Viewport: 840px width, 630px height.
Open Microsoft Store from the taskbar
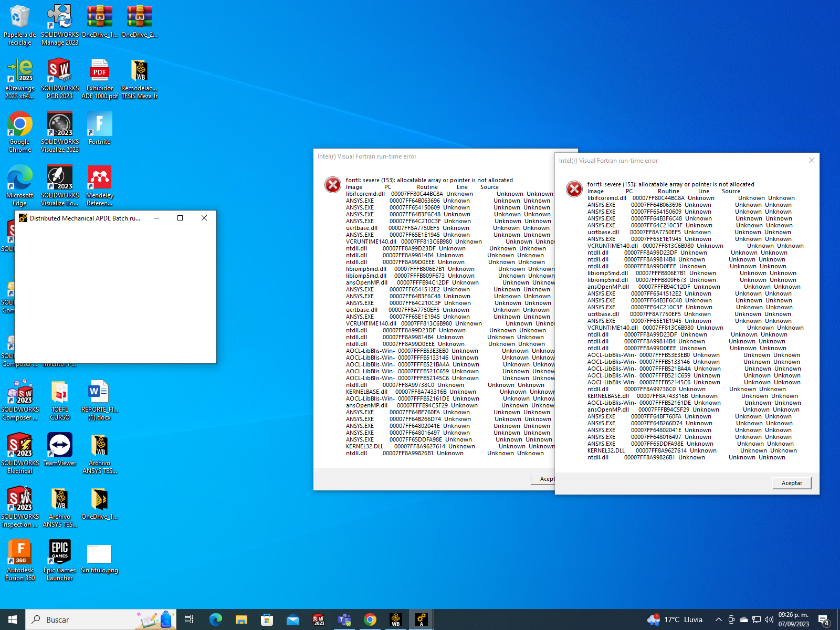[267, 619]
